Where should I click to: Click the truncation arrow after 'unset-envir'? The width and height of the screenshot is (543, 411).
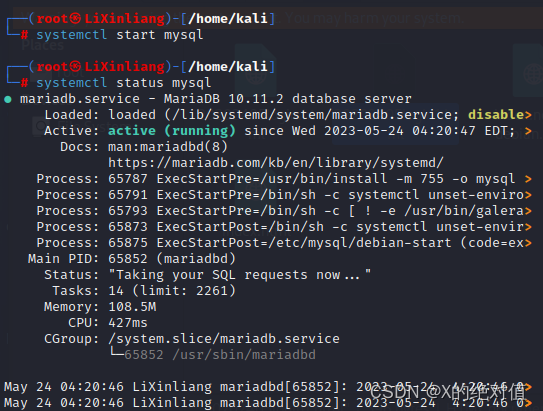coord(528,227)
